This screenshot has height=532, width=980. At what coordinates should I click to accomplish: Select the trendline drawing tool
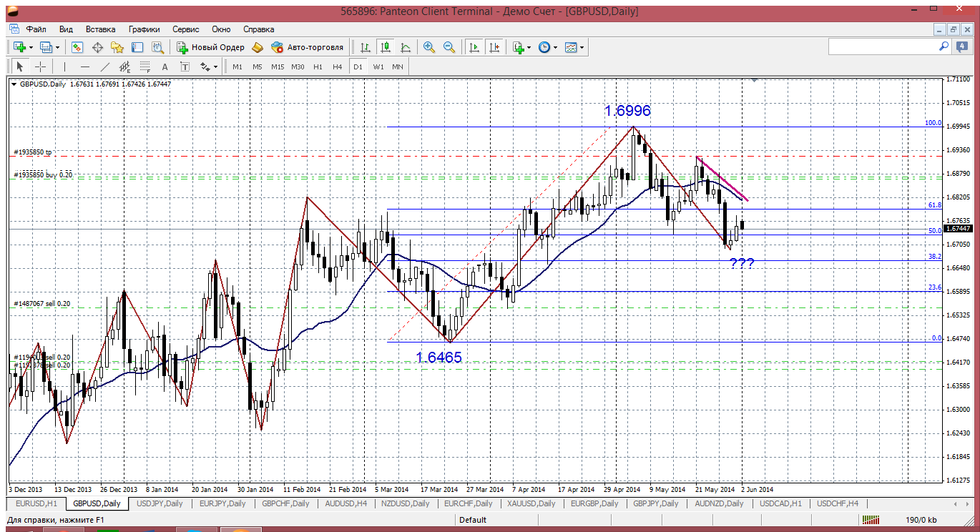[105, 66]
